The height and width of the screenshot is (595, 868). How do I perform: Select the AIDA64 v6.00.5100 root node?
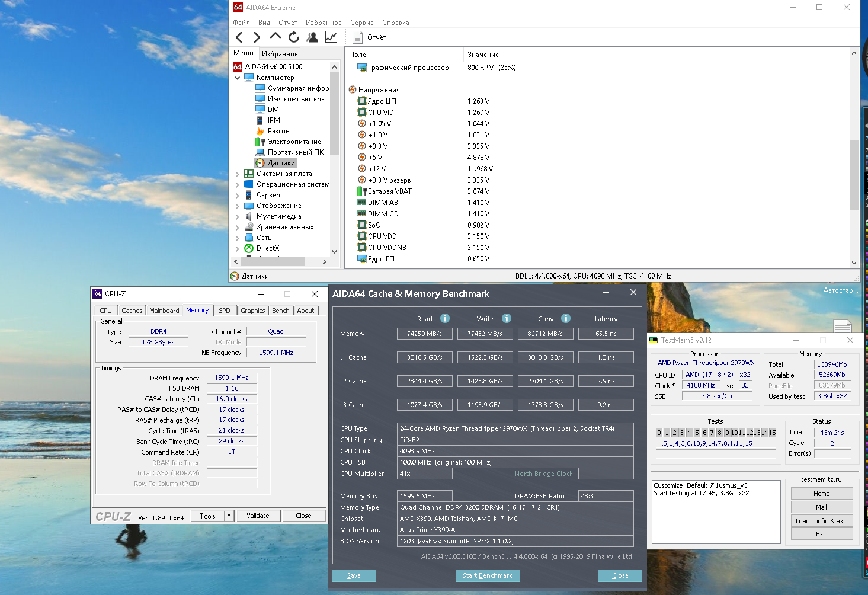(x=268, y=67)
